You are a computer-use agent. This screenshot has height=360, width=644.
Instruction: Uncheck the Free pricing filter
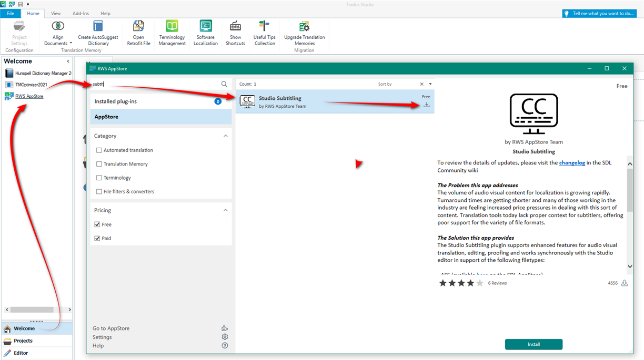click(x=97, y=224)
